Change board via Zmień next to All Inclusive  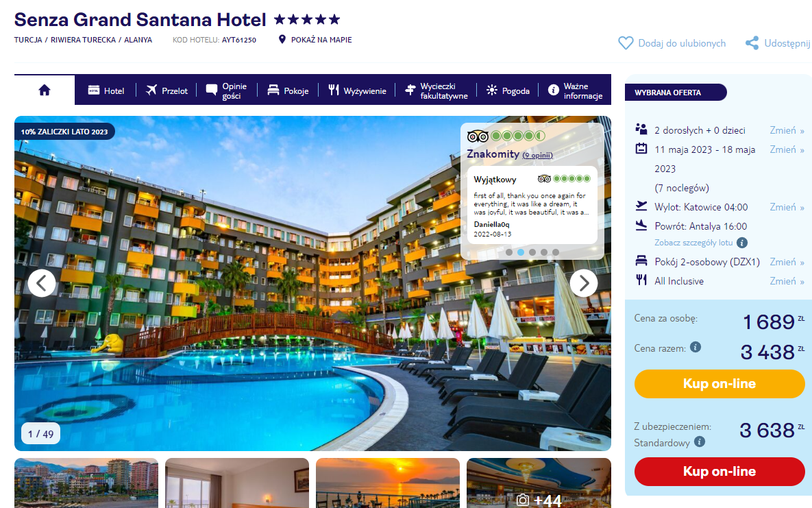click(787, 281)
